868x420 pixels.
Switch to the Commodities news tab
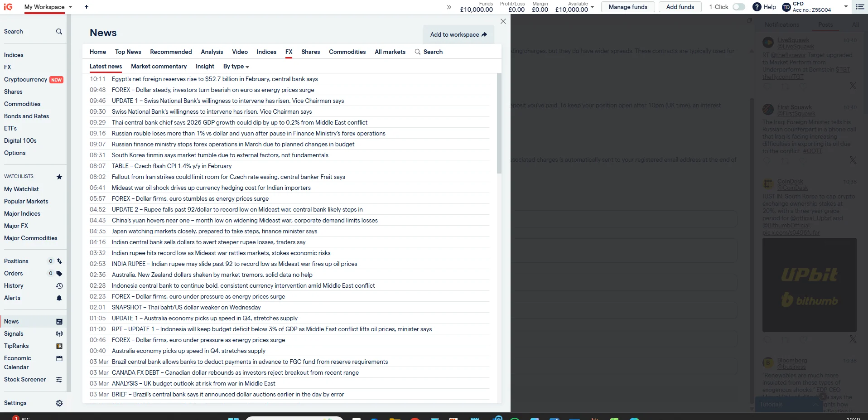click(x=347, y=52)
